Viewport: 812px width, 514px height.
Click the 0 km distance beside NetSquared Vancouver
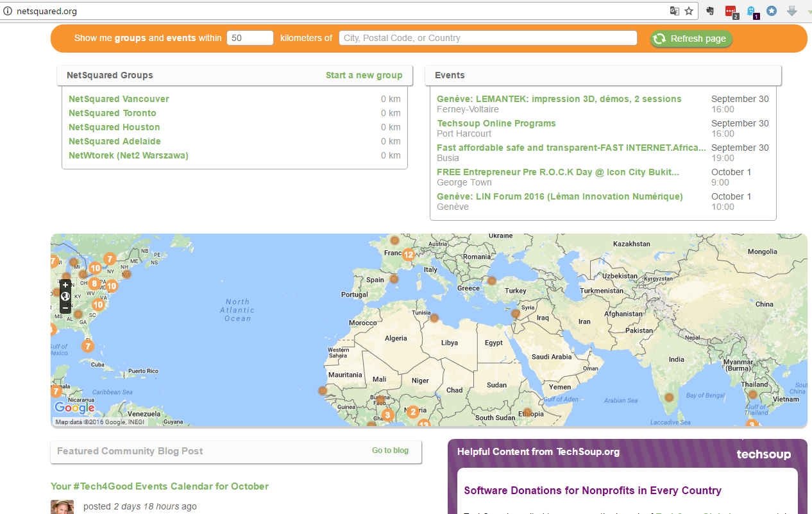391,99
